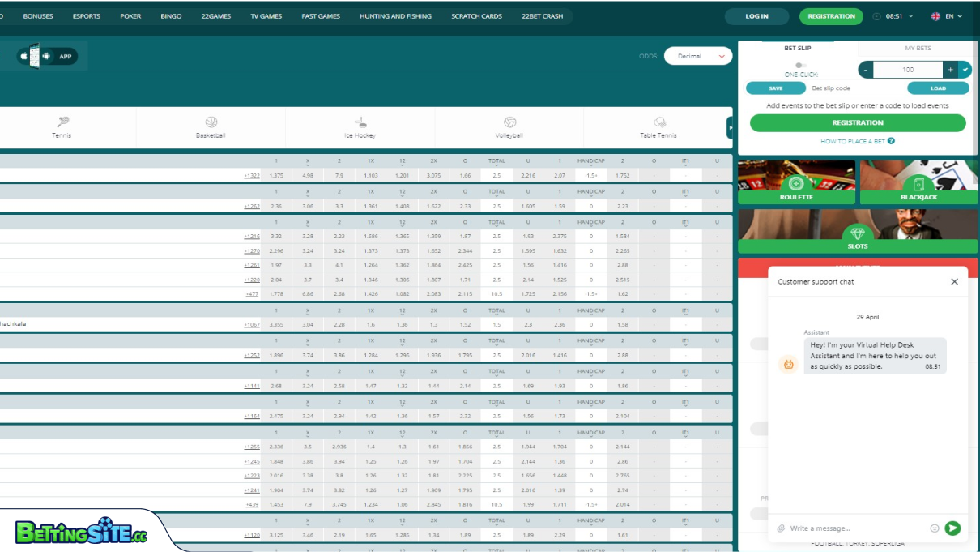
Task: Send the chat message with green arrow
Action: (952, 528)
